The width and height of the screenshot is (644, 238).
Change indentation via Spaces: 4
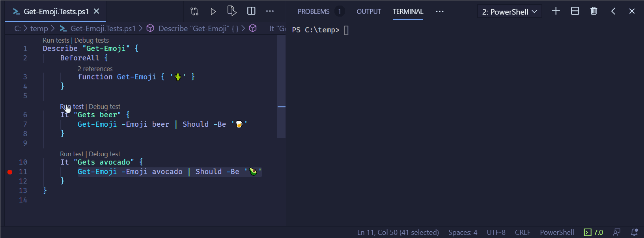click(x=463, y=232)
